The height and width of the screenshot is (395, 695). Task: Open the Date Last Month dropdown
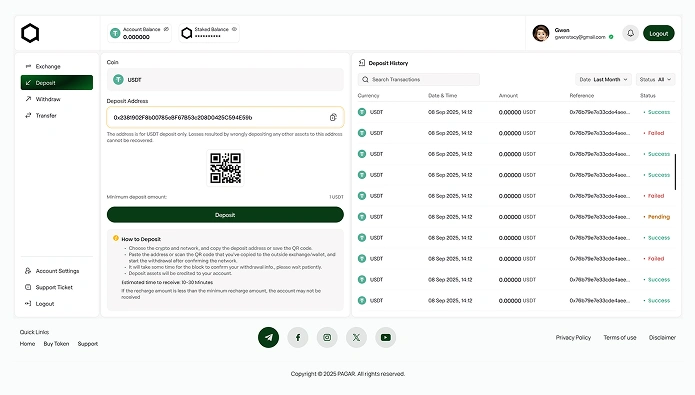pyautogui.click(x=603, y=79)
